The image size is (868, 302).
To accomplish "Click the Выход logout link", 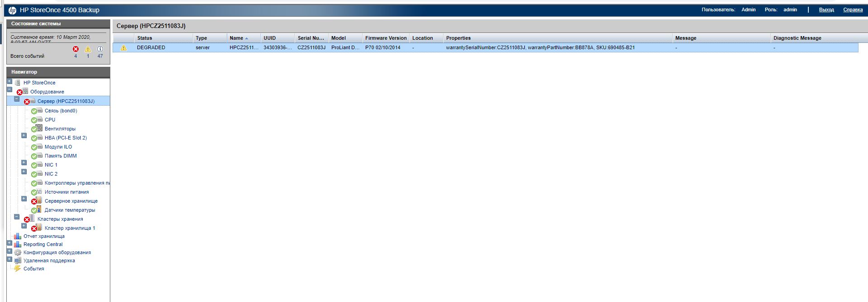I will pos(826,9).
